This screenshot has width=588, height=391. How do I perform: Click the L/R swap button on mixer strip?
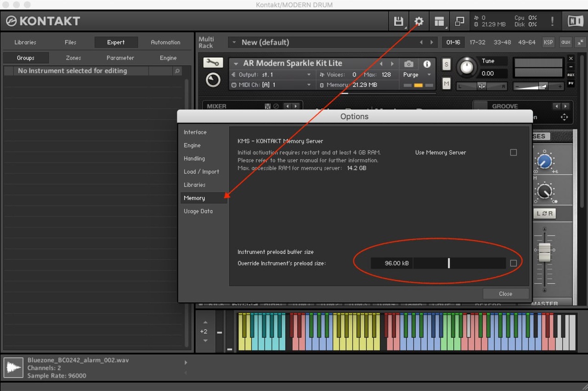point(544,213)
